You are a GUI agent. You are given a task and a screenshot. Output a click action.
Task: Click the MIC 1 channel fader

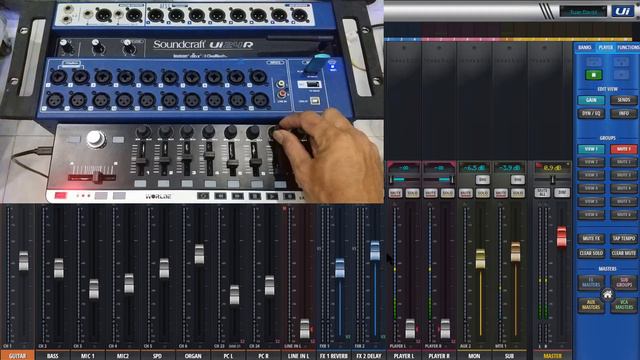point(94,289)
